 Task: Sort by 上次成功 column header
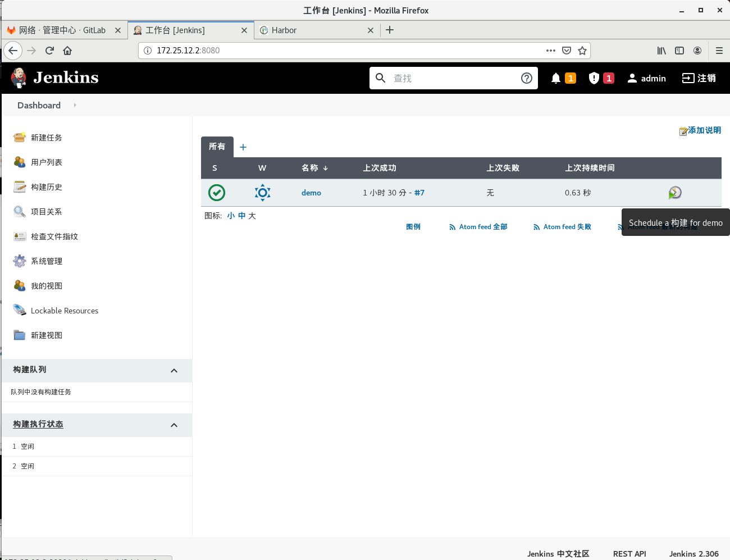click(380, 168)
